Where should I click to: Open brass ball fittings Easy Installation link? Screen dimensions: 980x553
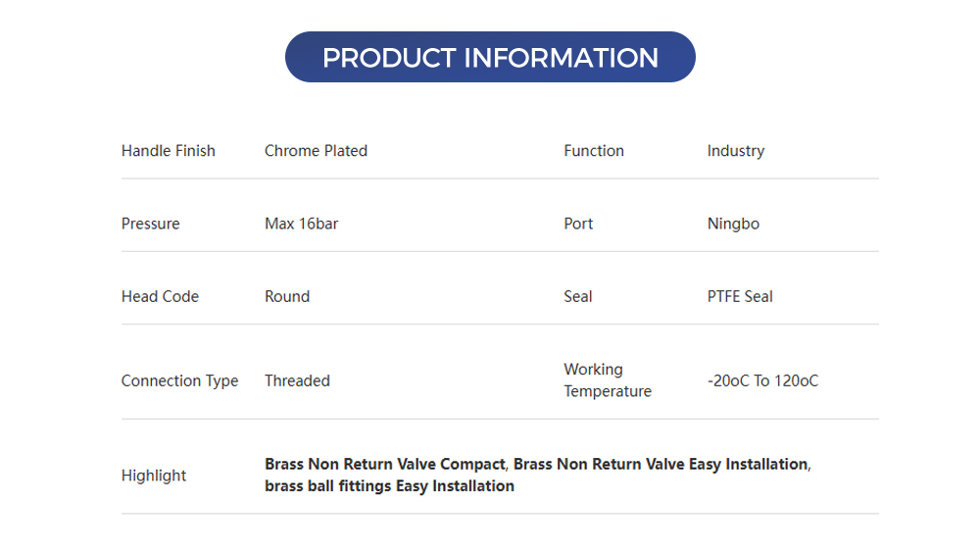(389, 486)
